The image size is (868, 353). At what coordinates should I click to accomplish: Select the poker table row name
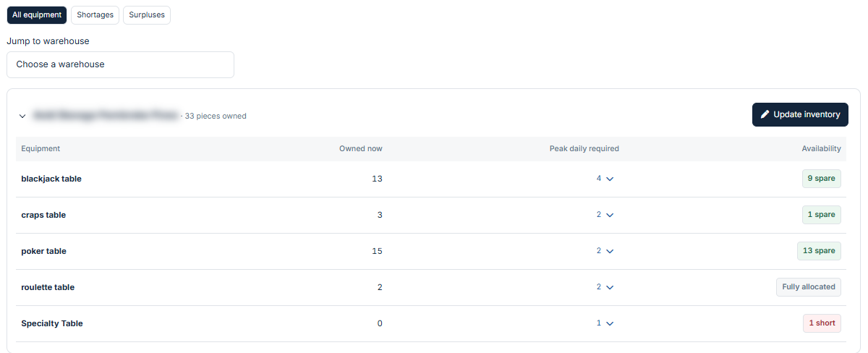43,251
